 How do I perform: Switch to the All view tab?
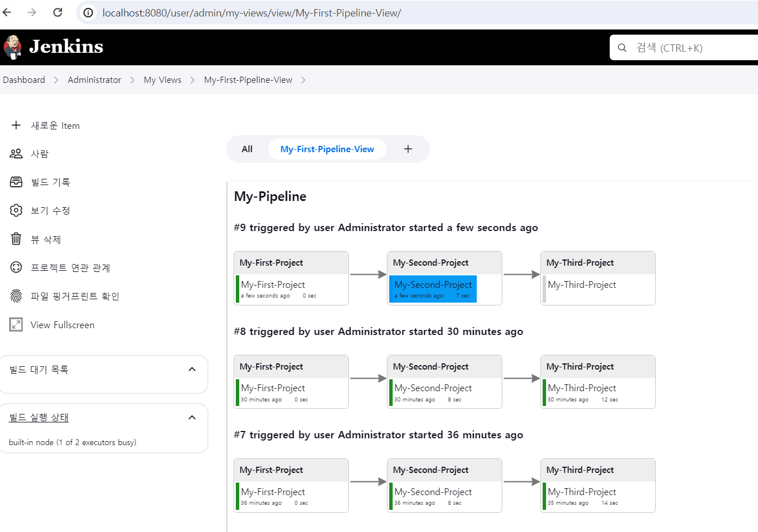(x=247, y=149)
